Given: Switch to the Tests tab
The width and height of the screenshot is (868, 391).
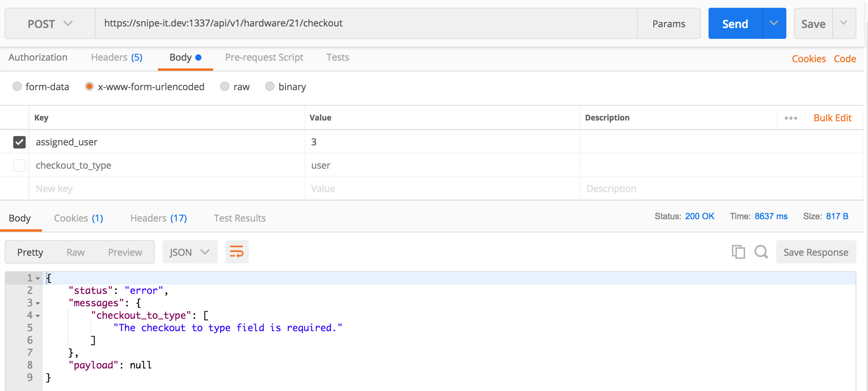Looking at the screenshot, I should (x=337, y=57).
